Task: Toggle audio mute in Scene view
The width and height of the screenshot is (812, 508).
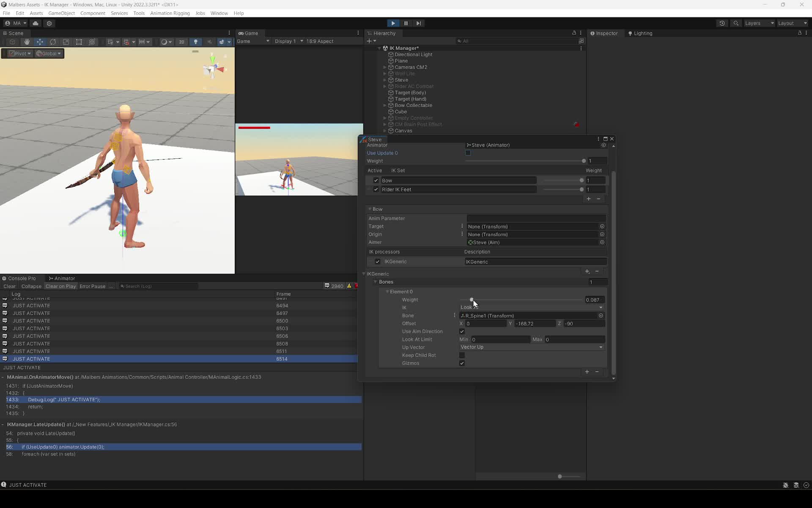Action: tap(210, 42)
